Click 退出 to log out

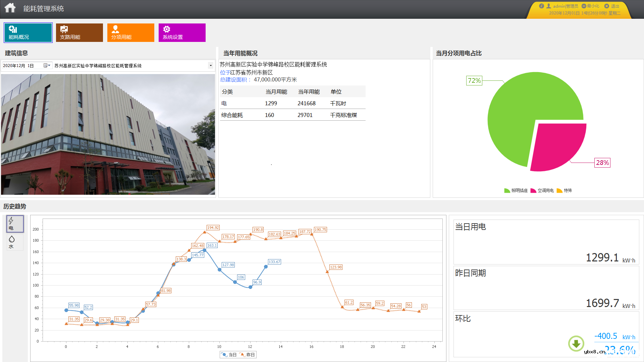[616, 6]
